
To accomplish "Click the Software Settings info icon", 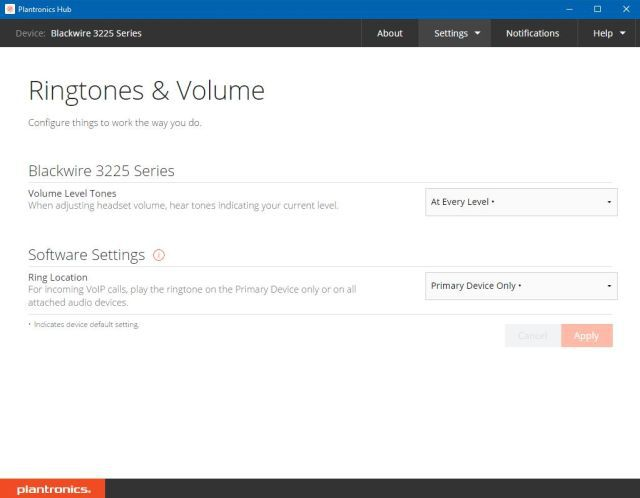I will click(159, 255).
